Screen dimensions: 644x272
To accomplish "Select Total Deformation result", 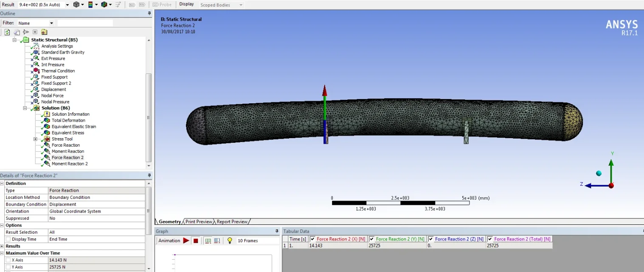I will tap(68, 121).
